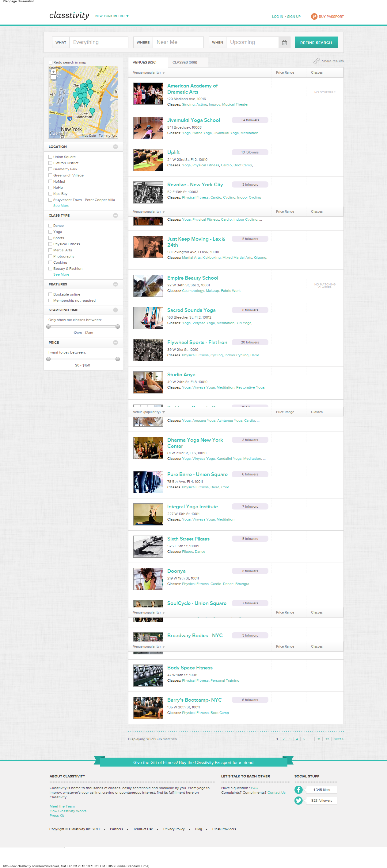387x868 pixels.
Task: Tick the Bookable online checkbox
Action: [x=50, y=294]
